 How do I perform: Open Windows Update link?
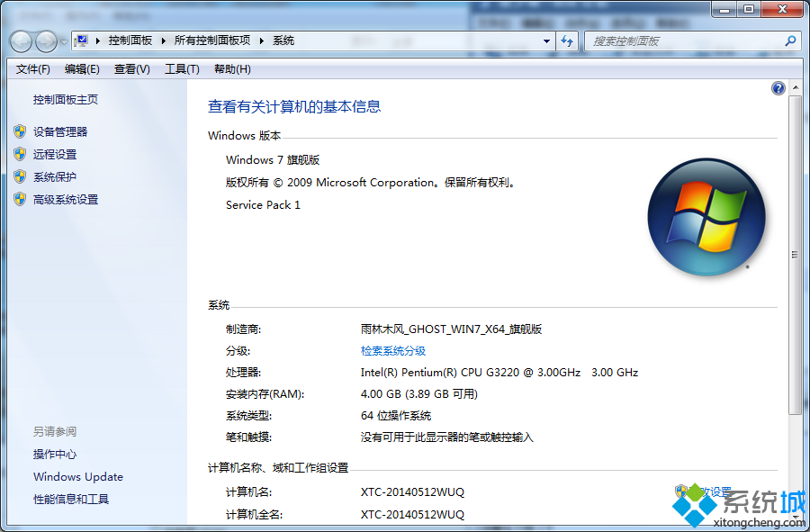pyautogui.click(x=78, y=477)
